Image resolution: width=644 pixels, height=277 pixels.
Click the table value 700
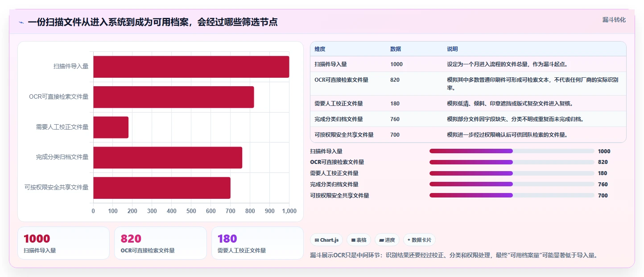[x=395, y=135]
